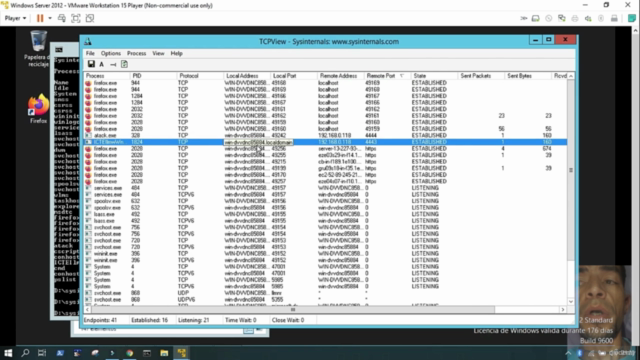640x360 pixels.
Task: Open the VMware Player menu dropdown
Action: point(16,18)
